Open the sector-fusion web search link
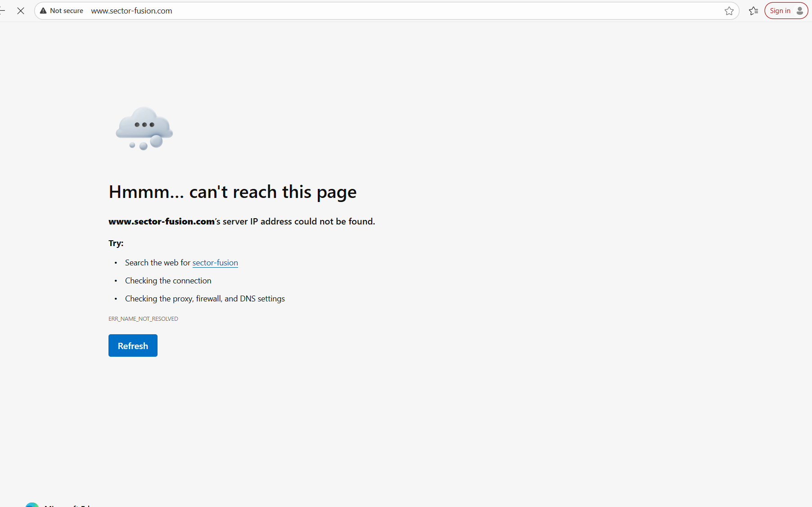 [215, 263]
